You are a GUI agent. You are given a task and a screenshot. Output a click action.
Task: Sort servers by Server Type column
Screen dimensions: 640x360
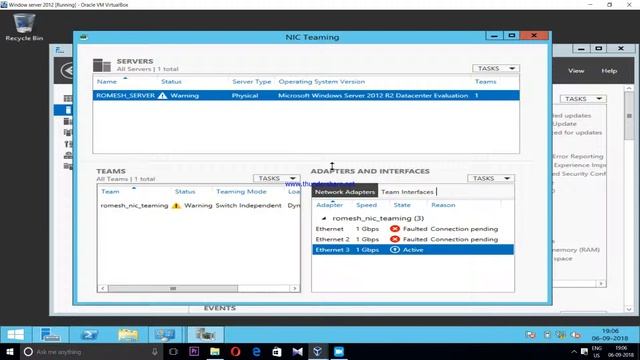251,82
